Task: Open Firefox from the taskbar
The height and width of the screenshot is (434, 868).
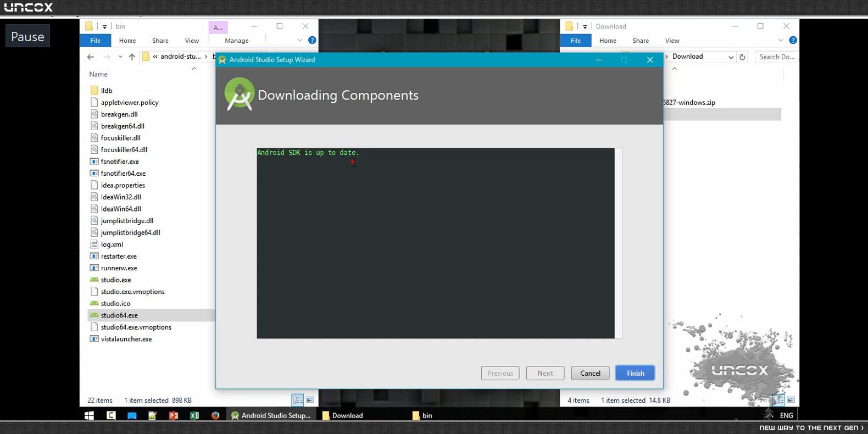Action: [x=215, y=415]
